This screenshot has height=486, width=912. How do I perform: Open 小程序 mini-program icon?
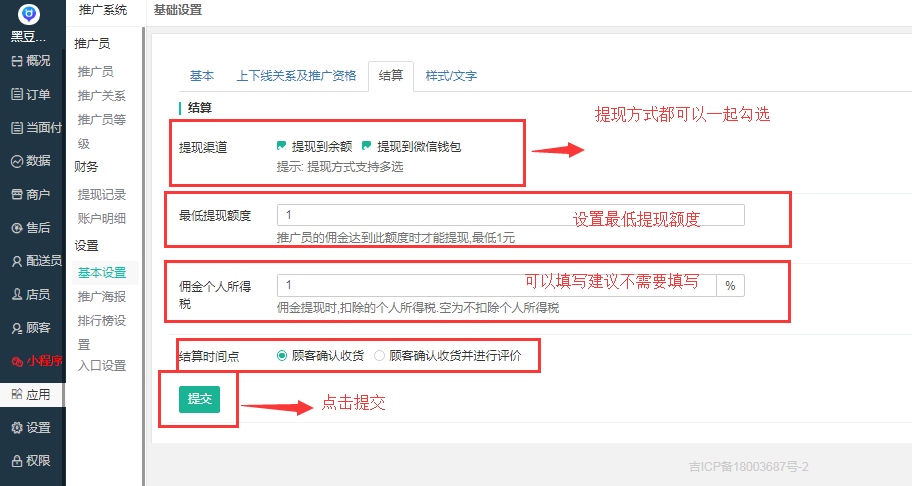(x=17, y=361)
